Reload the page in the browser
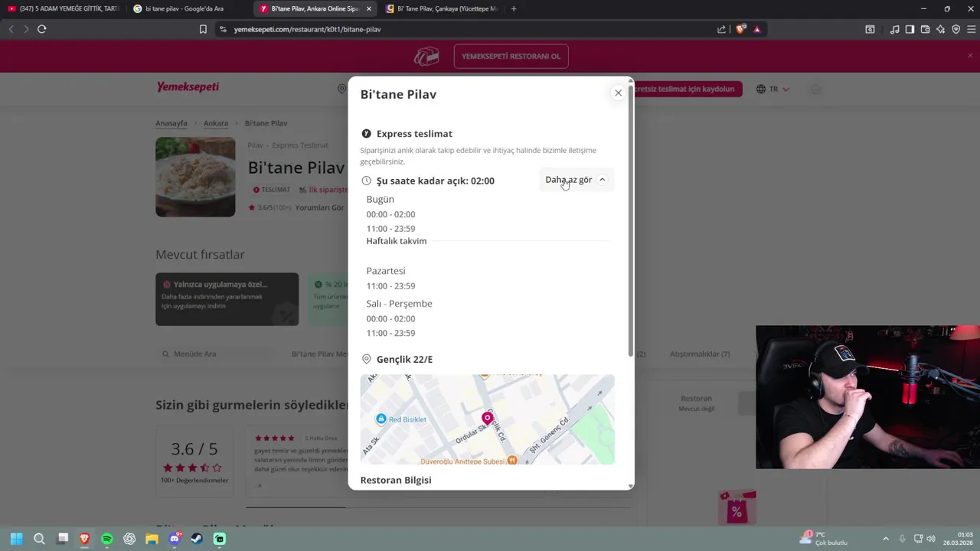Viewport: 980px width, 551px height. click(x=41, y=29)
